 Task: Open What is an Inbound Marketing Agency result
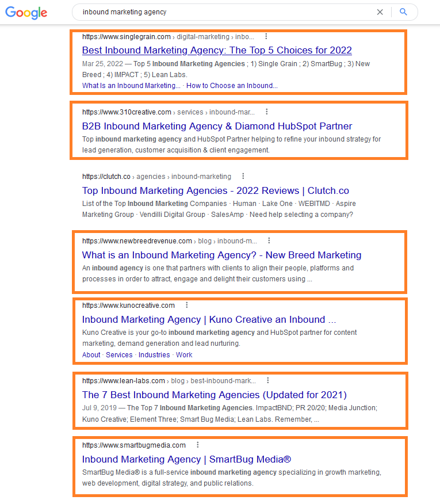pos(222,255)
